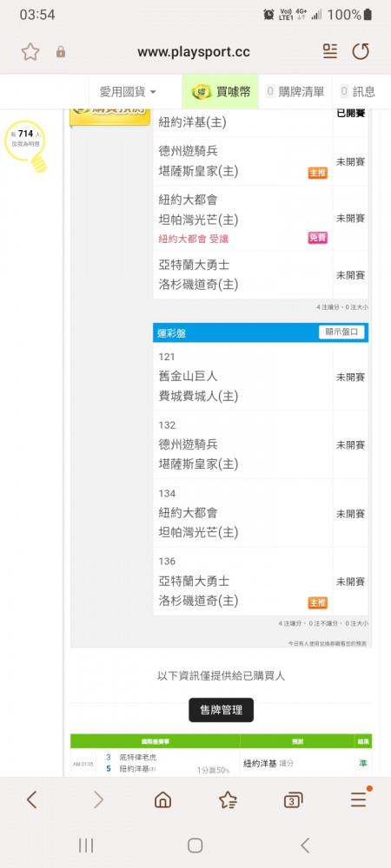Tap the padlock site security icon
This screenshot has height=868, width=391.
click(61, 52)
